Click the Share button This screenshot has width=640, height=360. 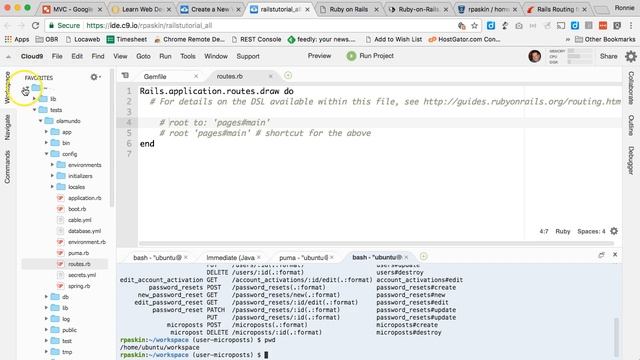click(x=608, y=56)
